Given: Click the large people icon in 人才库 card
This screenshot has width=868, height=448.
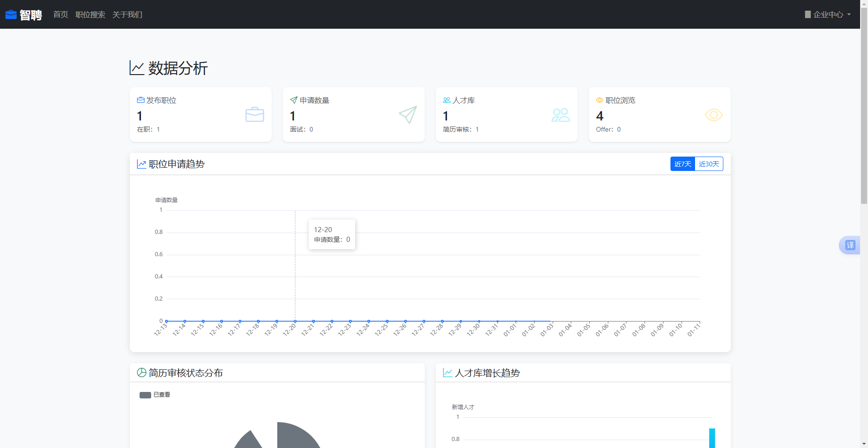Looking at the screenshot, I should (x=561, y=115).
